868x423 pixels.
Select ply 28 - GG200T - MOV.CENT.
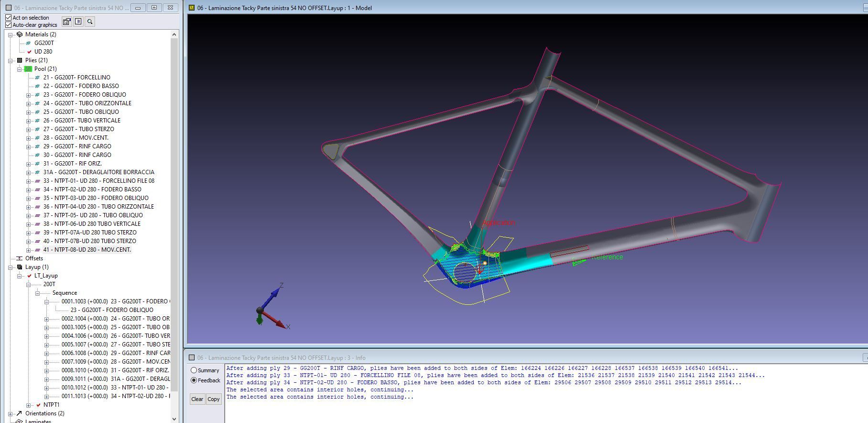point(76,138)
